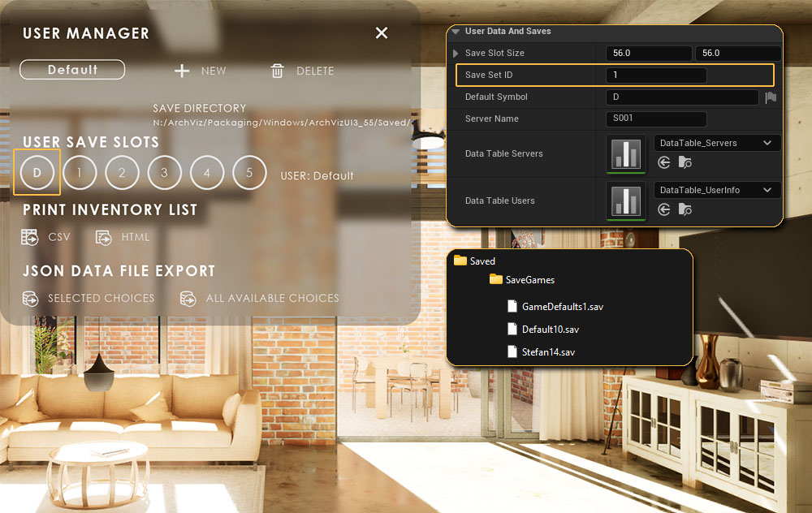Click the flag icon next to Default Symbol
This screenshot has height=513, width=812.
point(771,97)
